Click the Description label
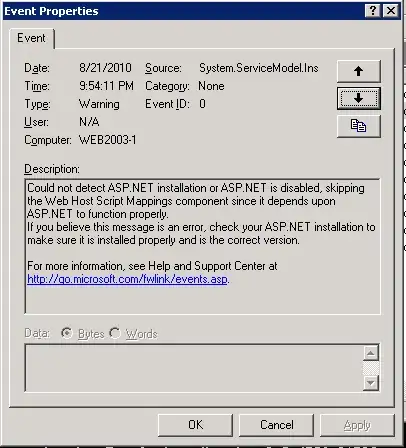Viewport: 406px width, 448px height. click(52, 169)
